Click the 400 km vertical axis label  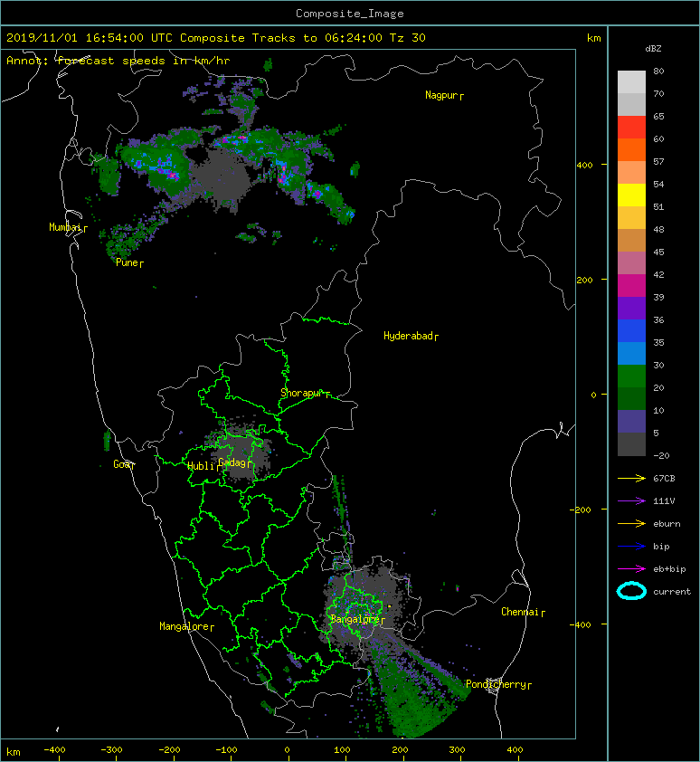coord(584,166)
